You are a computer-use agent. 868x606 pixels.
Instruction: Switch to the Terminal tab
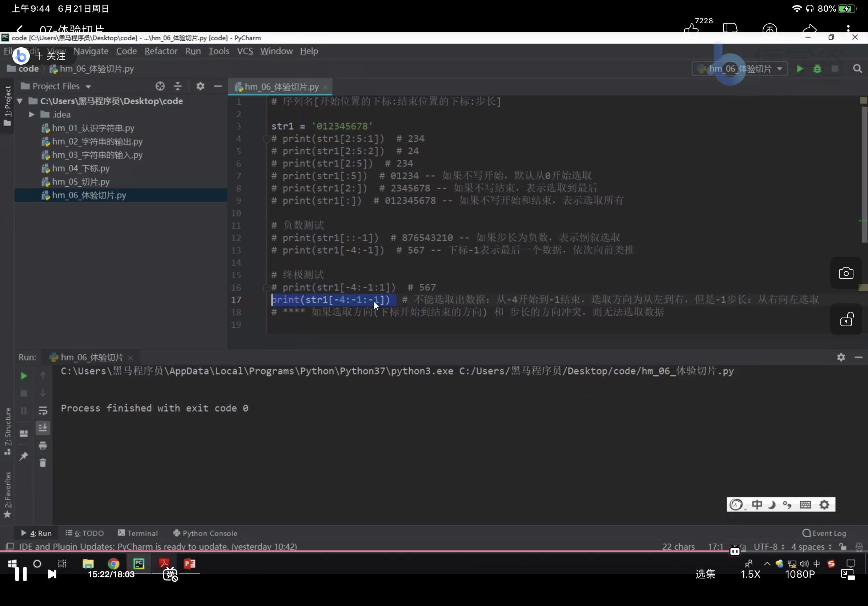point(138,533)
